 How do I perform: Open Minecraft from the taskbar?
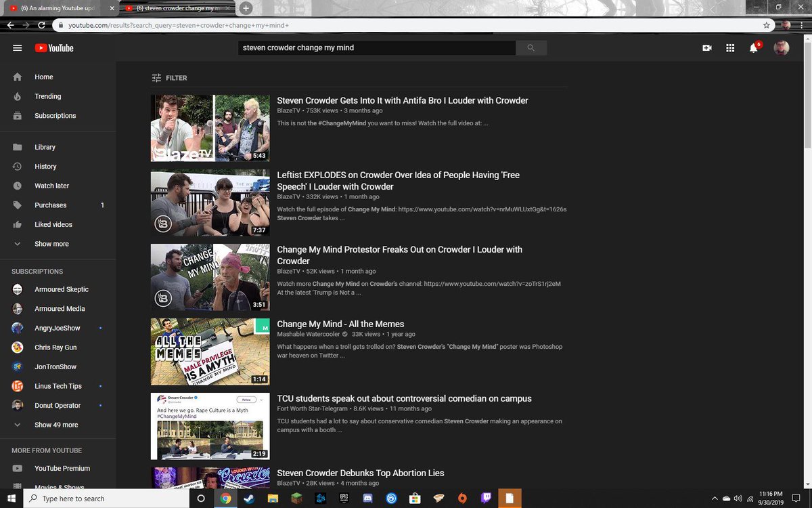pos(296,499)
